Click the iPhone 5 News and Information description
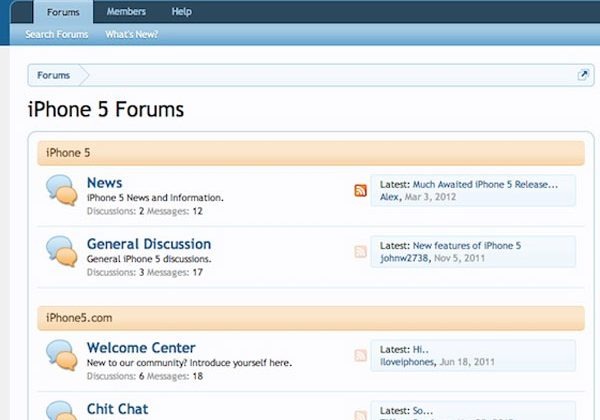The height and width of the screenshot is (420, 600). tap(155, 198)
